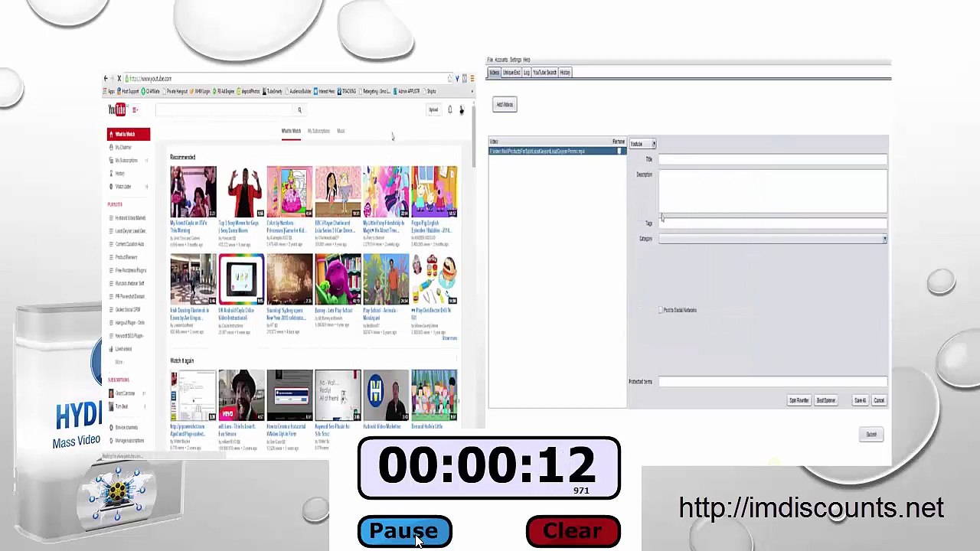Screen dimensions: 980x551
Task: Open the Settings menu in uploader
Action: pyautogui.click(x=516, y=60)
